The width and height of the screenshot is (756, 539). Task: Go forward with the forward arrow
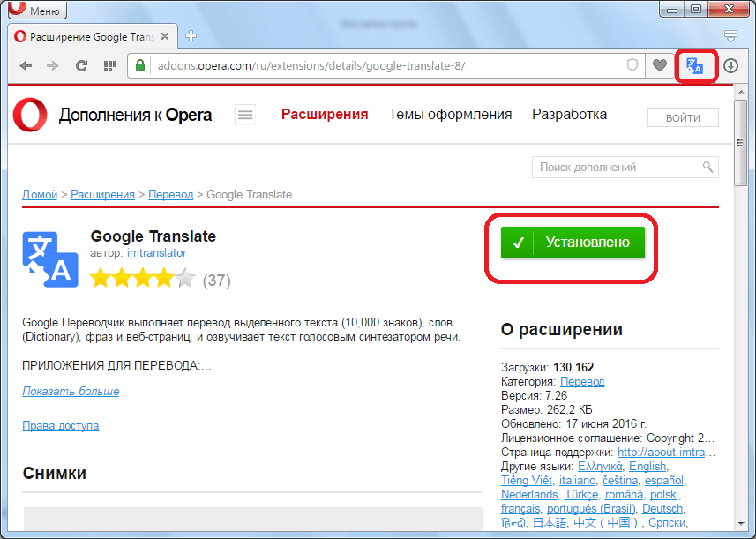tap(53, 65)
